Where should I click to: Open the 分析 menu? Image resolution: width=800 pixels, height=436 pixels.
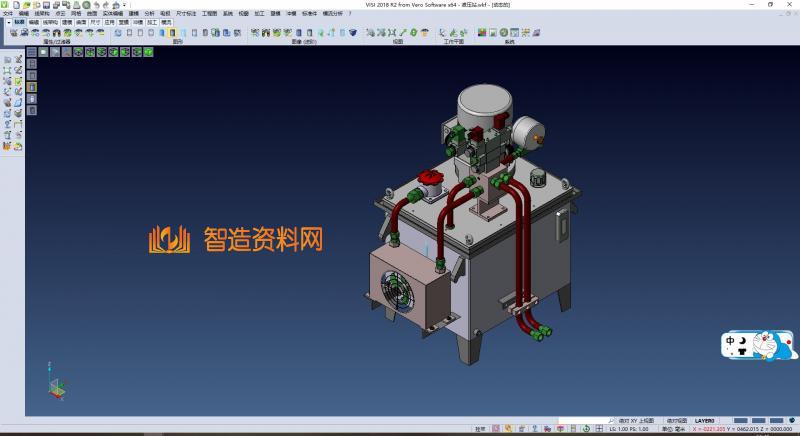coord(149,14)
